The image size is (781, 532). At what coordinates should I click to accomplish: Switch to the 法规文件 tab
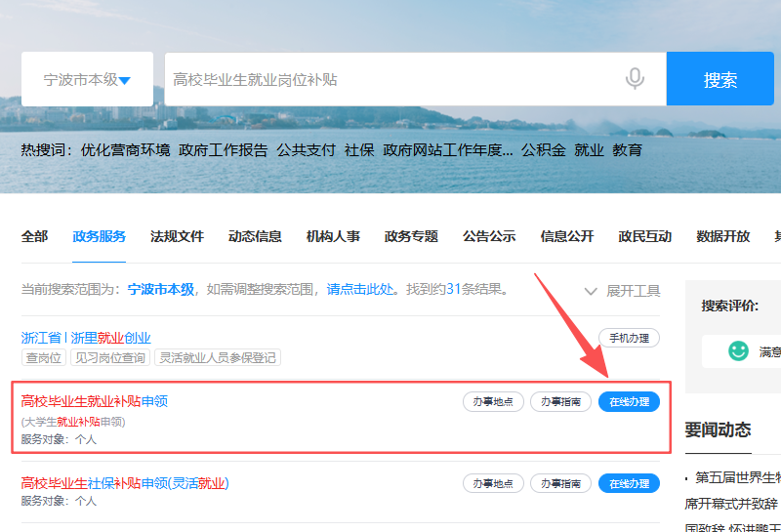tap(178, 236)
